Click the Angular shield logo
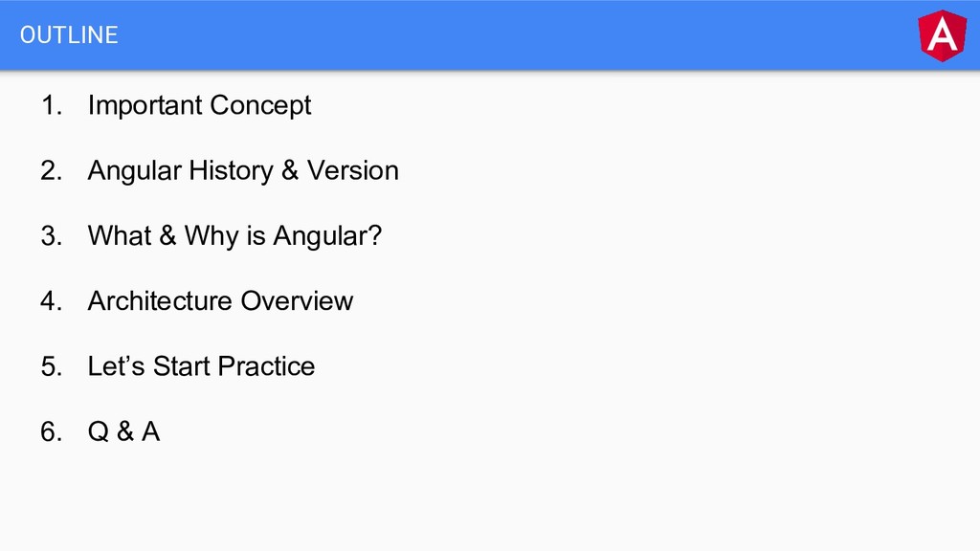Viewport: 980px width, 551px height. [943, 35]
